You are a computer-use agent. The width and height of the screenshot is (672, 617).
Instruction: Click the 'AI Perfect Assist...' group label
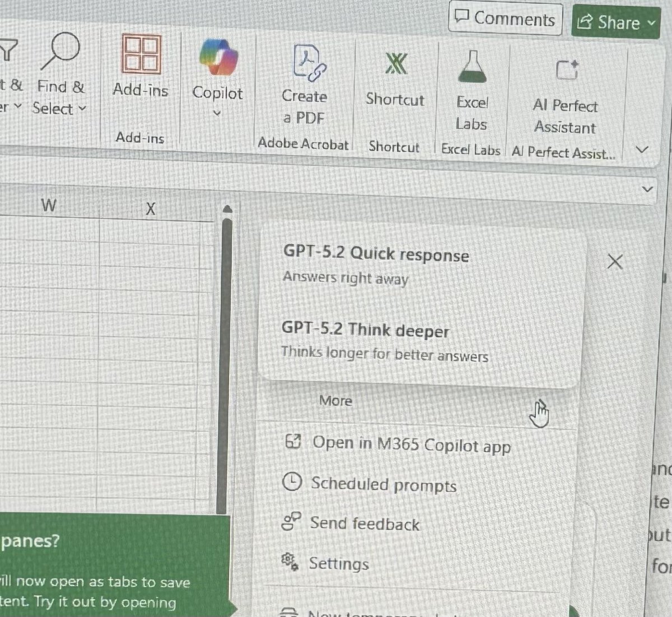563,152
